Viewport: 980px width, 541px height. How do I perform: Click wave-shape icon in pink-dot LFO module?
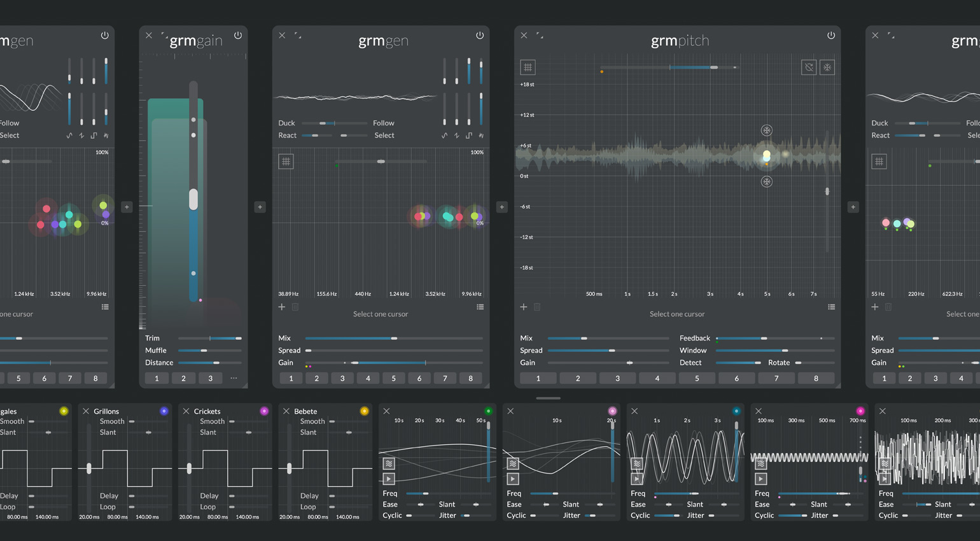[x=513, y=463]
